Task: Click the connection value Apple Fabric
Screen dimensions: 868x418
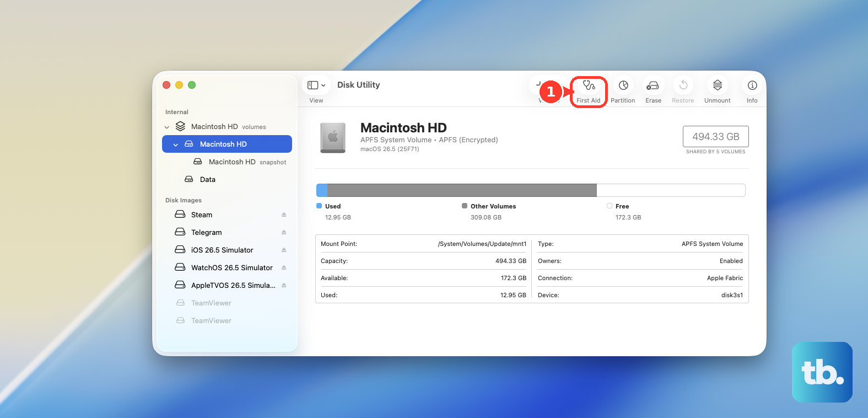Action: [x=725, y=278]
